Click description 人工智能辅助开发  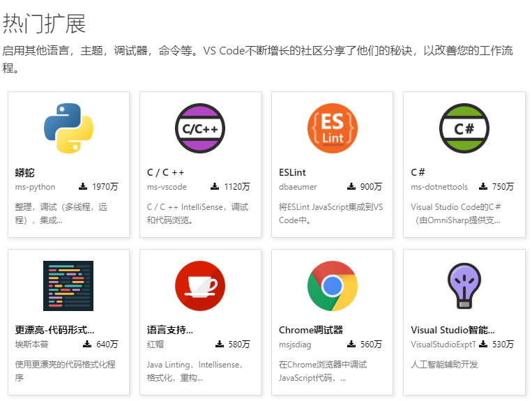click(x=444, y=364)
